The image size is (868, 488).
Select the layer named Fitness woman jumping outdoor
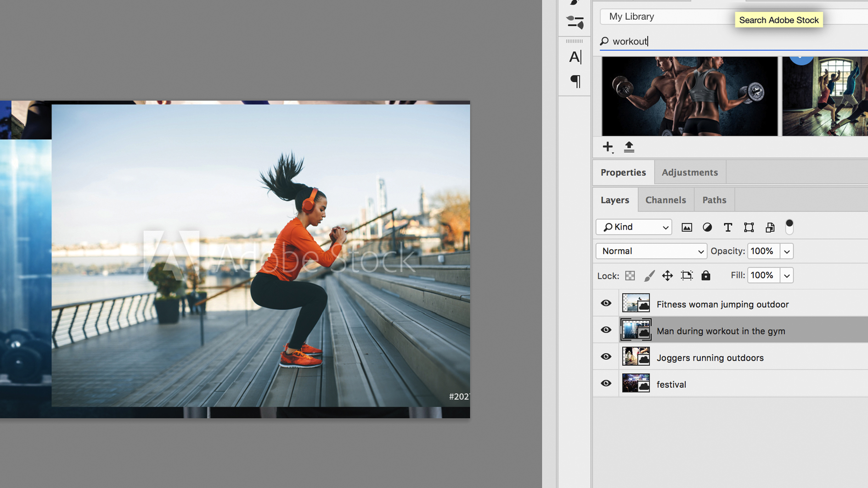point(722,304)
